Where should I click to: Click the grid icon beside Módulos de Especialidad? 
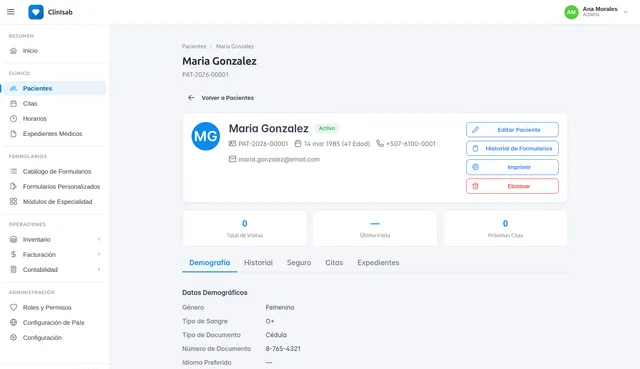[x=13, y=201]
